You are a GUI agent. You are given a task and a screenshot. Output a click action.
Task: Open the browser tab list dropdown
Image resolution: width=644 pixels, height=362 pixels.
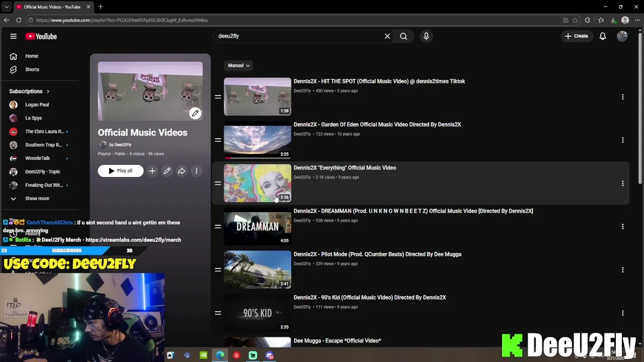(6, 7)
